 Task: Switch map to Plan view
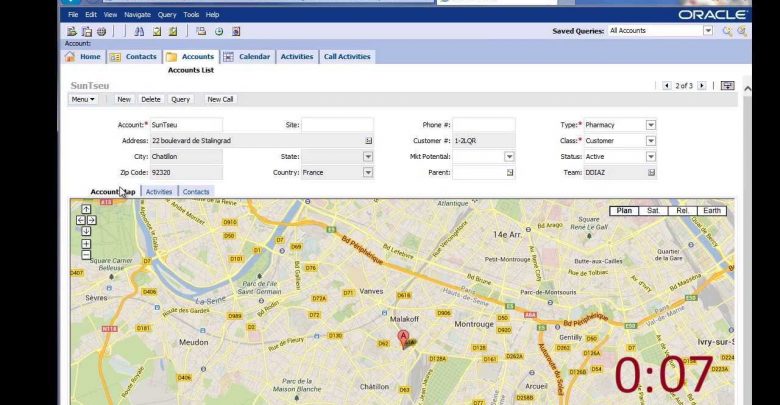624,211
